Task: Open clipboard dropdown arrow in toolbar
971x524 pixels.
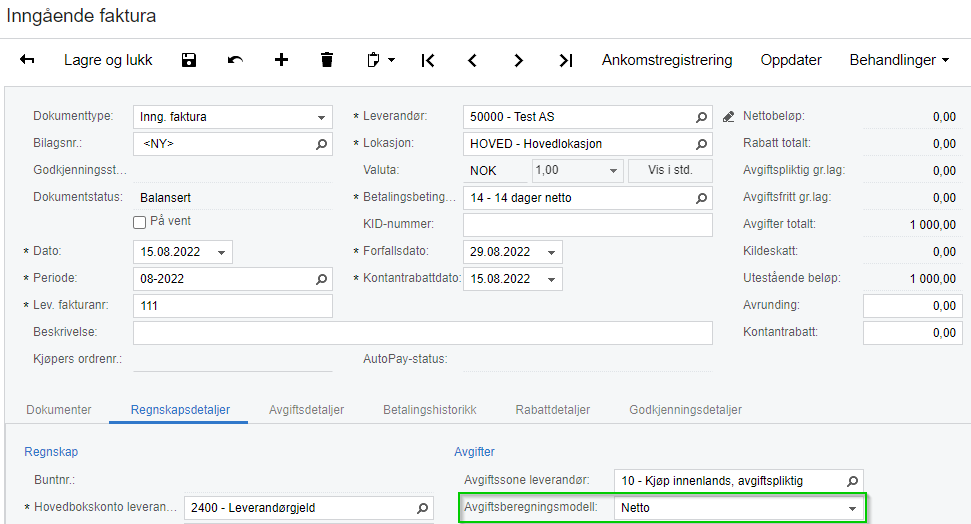Action: [x=391, y=60]
